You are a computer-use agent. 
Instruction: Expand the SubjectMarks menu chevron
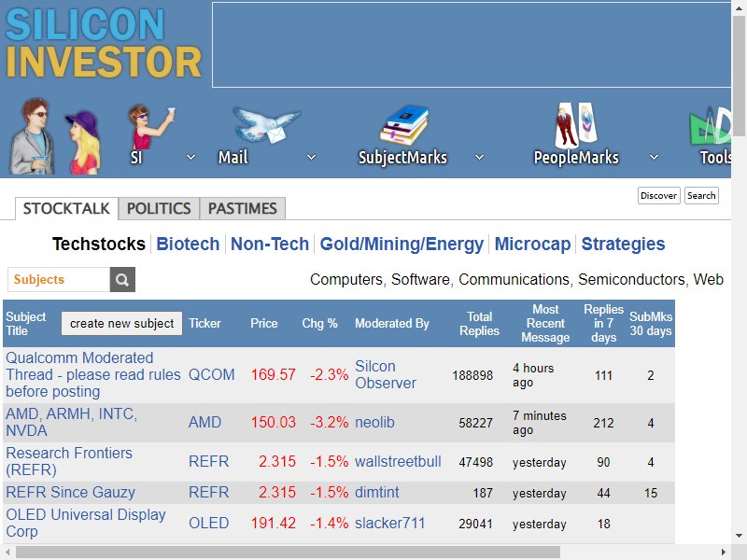coord(479,157)
